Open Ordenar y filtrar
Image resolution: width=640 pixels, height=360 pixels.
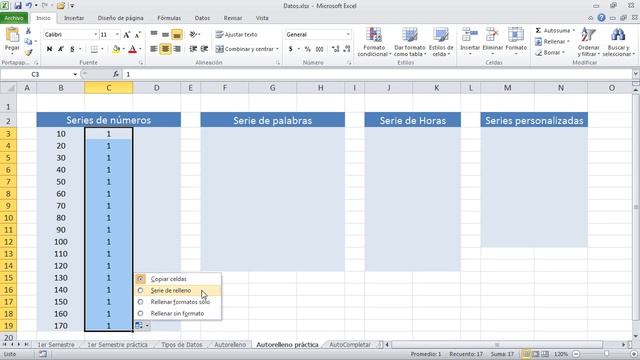click(588, 42)
